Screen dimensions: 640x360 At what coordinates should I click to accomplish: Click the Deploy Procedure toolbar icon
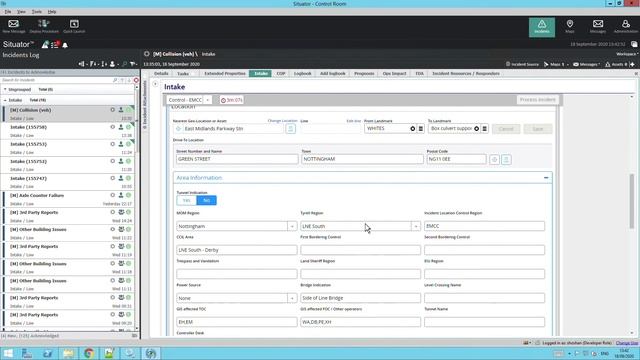point(44,26)
